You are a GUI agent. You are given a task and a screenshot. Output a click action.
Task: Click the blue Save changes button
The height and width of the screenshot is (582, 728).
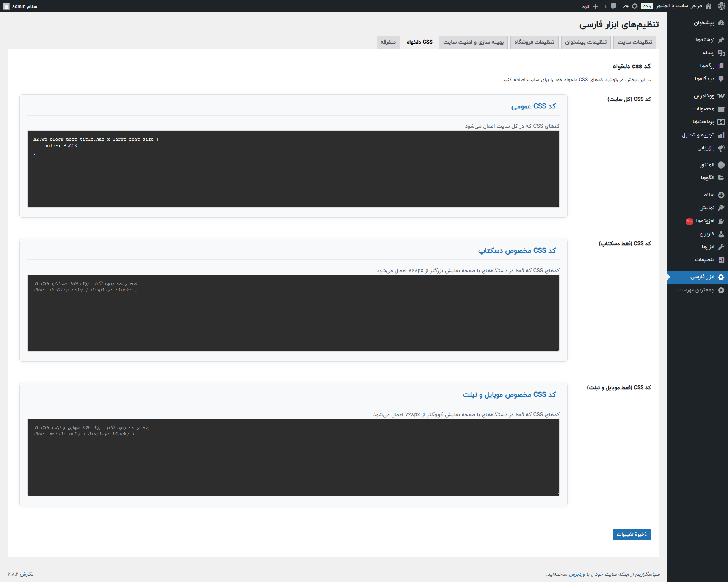tap(631, 534)
